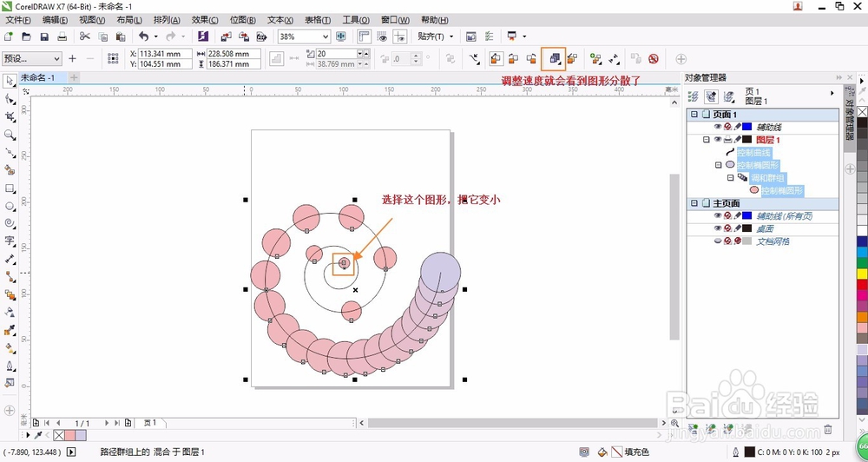Image resolution: width=868 pixels, height=462 pixels.
Task: Click the Open folder icon in the toolbar
Action: pos(26,36)
